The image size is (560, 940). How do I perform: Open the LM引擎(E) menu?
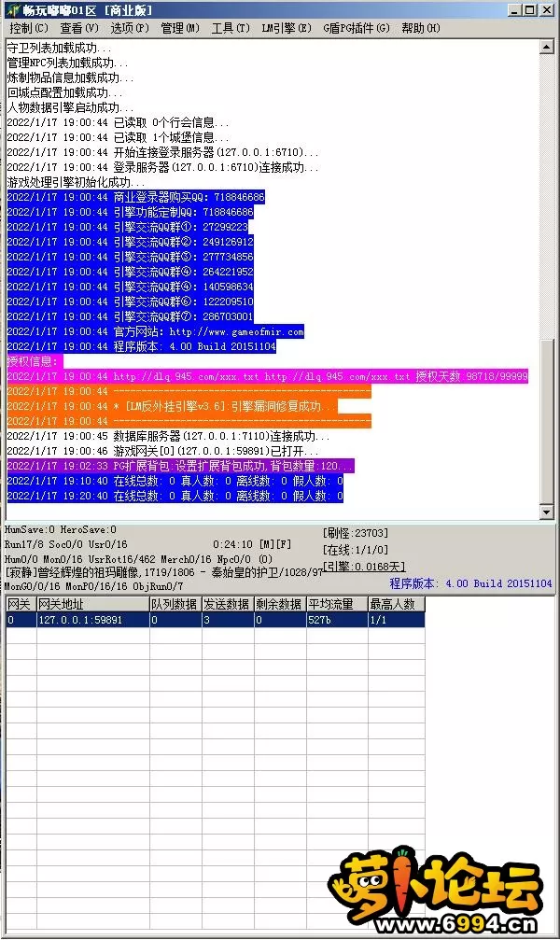[287, 28]
